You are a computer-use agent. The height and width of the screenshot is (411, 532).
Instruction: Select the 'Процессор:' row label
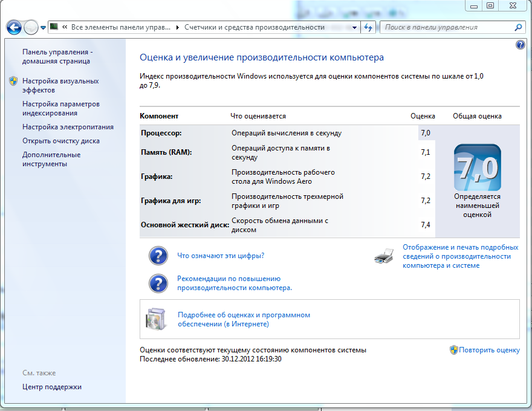(161, 133)
